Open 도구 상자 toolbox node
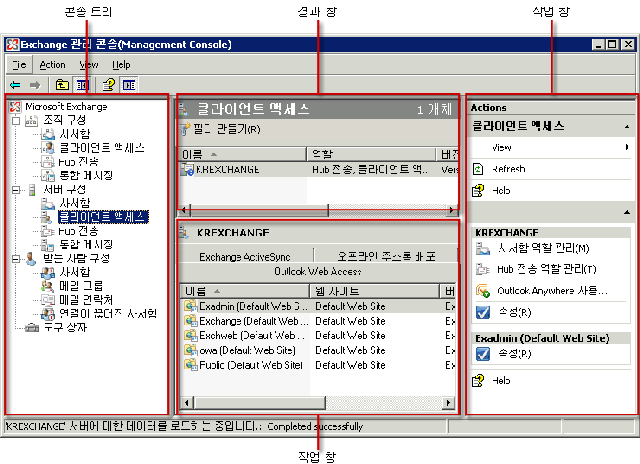 [65, 327]
